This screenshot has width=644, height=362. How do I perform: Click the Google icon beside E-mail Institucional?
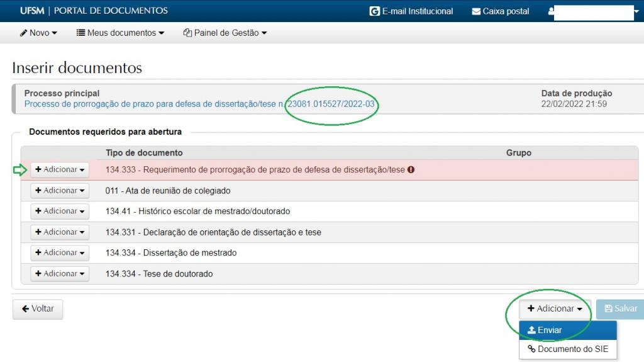click(375, 11)
